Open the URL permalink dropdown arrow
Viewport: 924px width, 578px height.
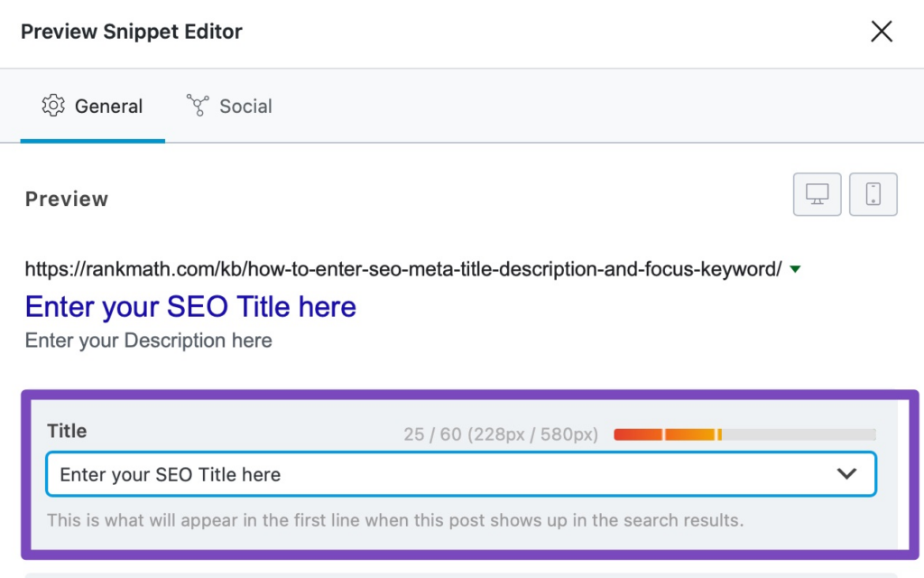[793, 268]
